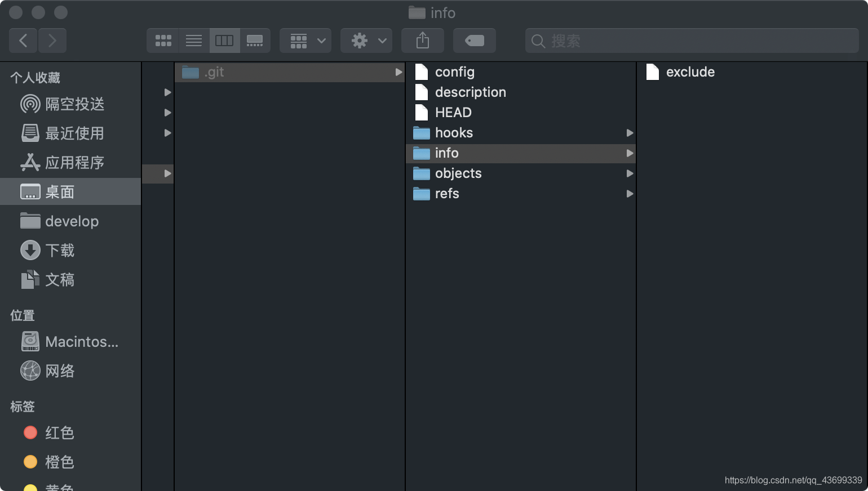
Task: Open 隔空投送 AirDrop in sidebar
Action: click(x=70, y=104)
